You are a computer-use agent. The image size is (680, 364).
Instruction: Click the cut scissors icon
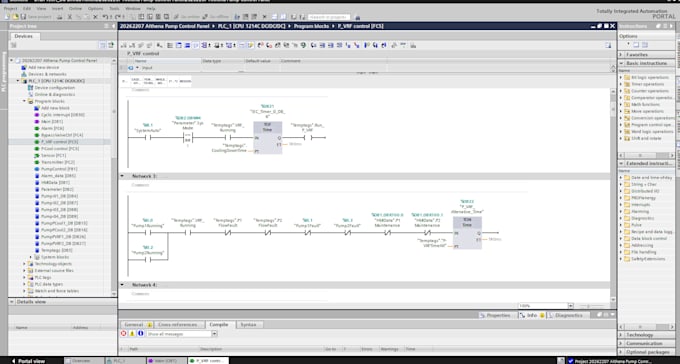point(69,17)
